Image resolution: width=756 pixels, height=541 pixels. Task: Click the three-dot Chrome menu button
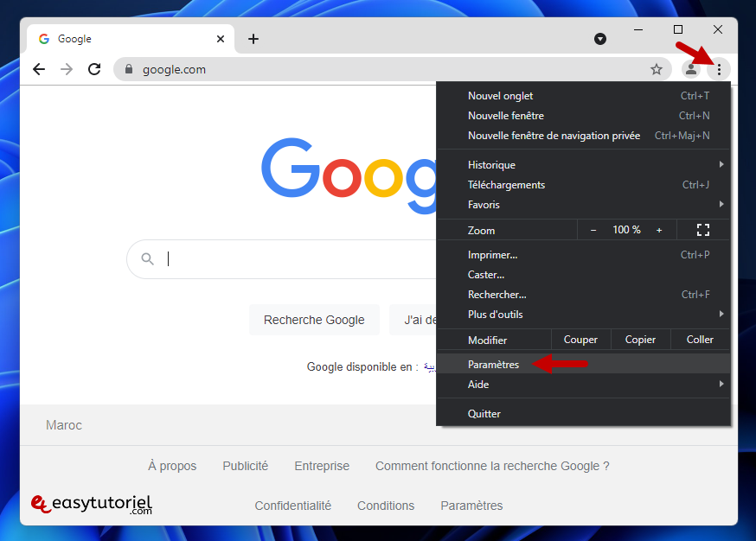pos(719,70)
